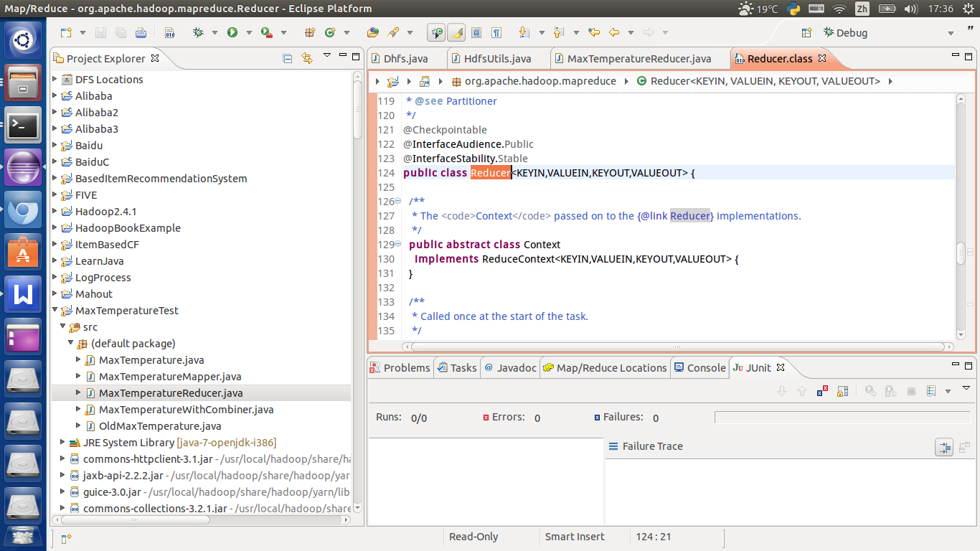Expand MaxTemperatureMapper.java tree node

(79, 377)
